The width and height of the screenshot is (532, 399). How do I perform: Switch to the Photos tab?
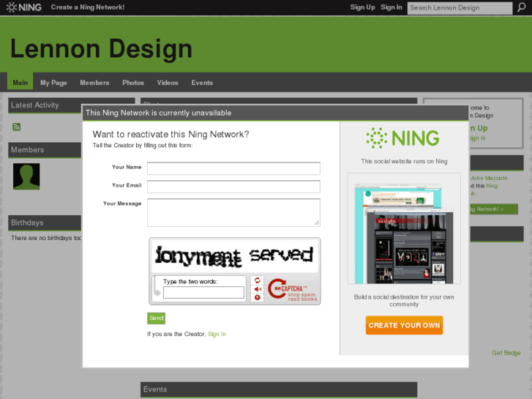click(x=133, y=83)
